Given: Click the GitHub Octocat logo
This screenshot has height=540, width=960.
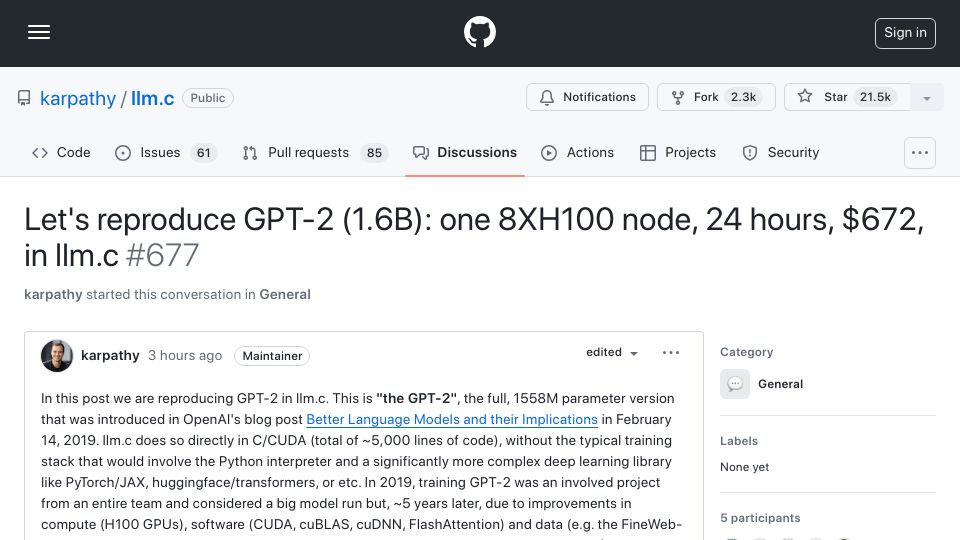Looking at the screenshot, I should click(x=479, y=32).
